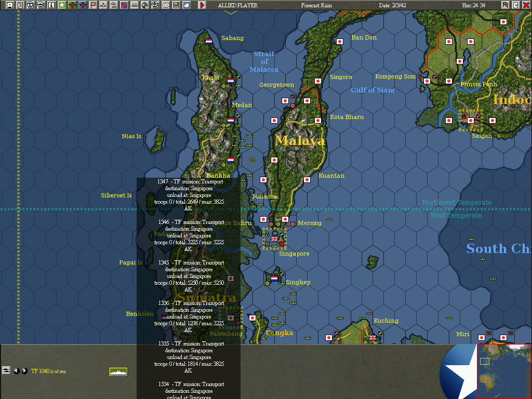
Task: Click the TF 1335 transport entry
Action: [x=189, y=357]
